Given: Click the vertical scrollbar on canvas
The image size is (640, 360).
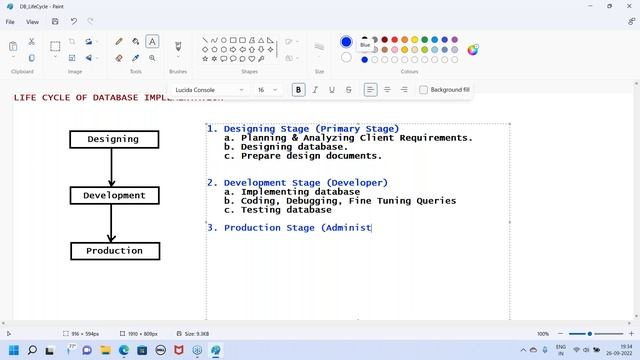Looking at the screenshot, I should click(636, 200).
